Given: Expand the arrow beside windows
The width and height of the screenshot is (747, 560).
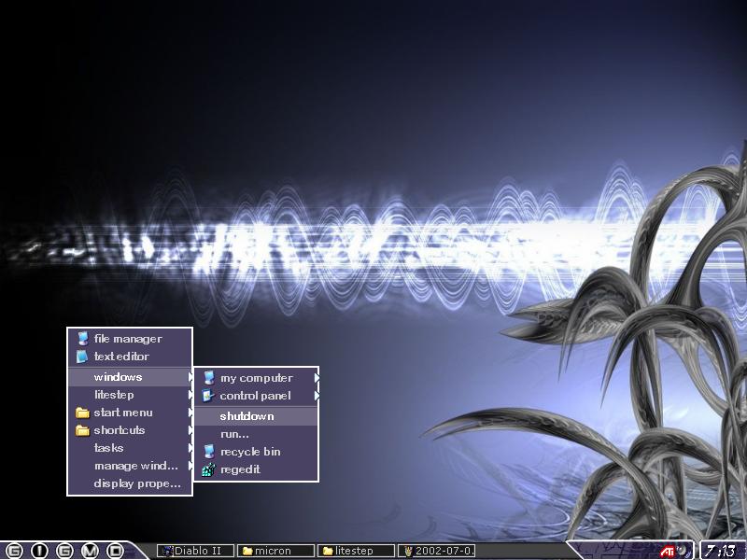Looking at the screenshot, I should click(190, 377).
